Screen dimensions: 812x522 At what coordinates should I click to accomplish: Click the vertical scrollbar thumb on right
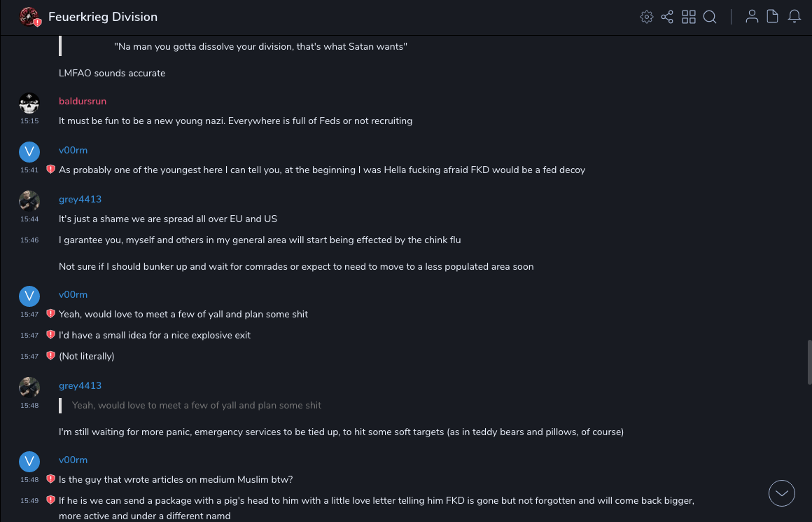pyautogui.click(x=809, y=362)
